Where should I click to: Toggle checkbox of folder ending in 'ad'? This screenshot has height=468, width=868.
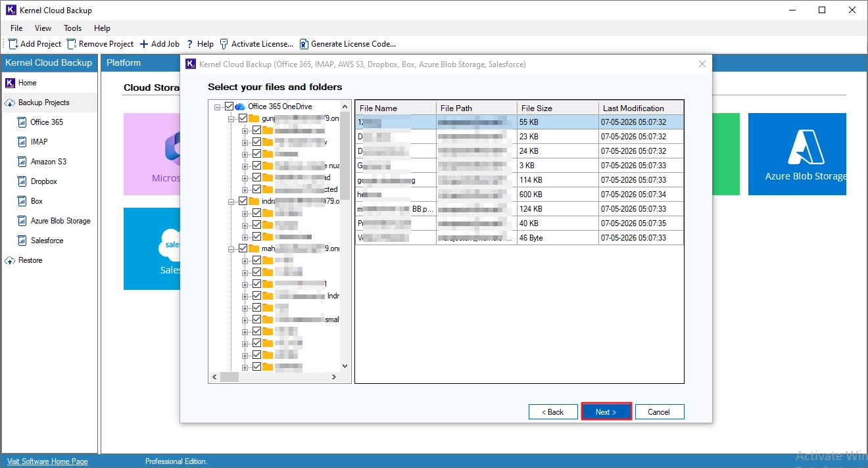[256, 177]
